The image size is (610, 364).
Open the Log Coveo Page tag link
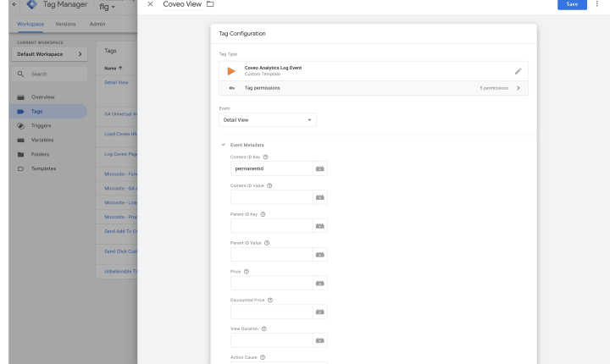[120, 154]
